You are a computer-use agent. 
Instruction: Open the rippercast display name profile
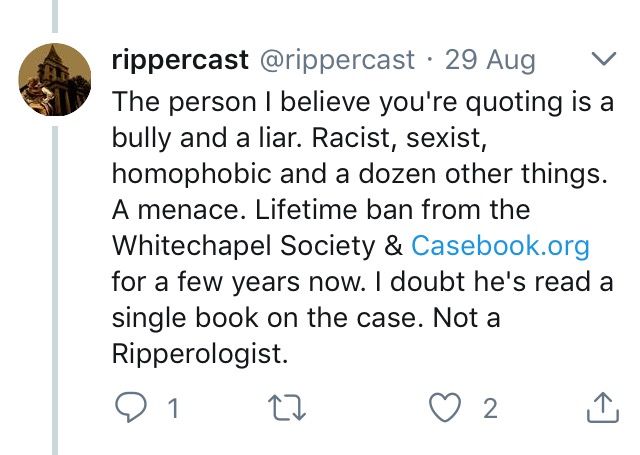pyautogui.click(x=180, y=60)
